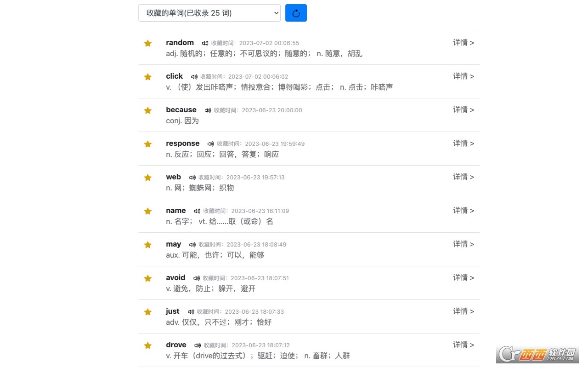Play pronunciation for web
This screenshot has width=588, height=368.
192,178
